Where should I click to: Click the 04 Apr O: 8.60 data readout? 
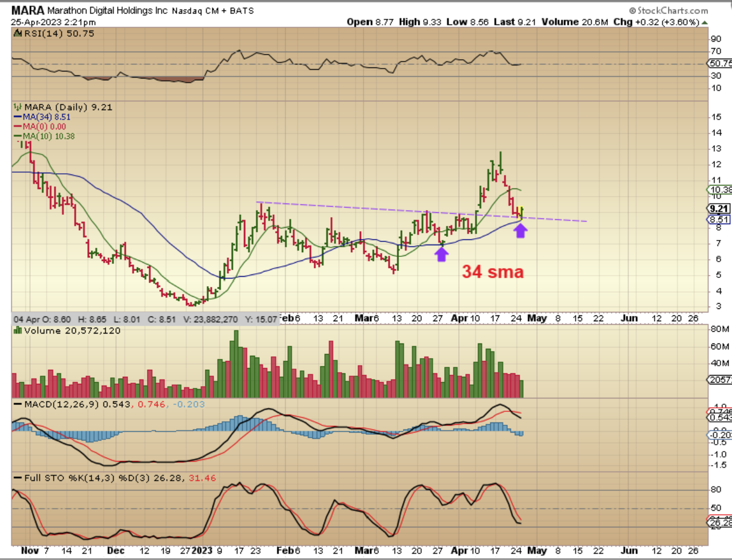[x=42, y=319]
